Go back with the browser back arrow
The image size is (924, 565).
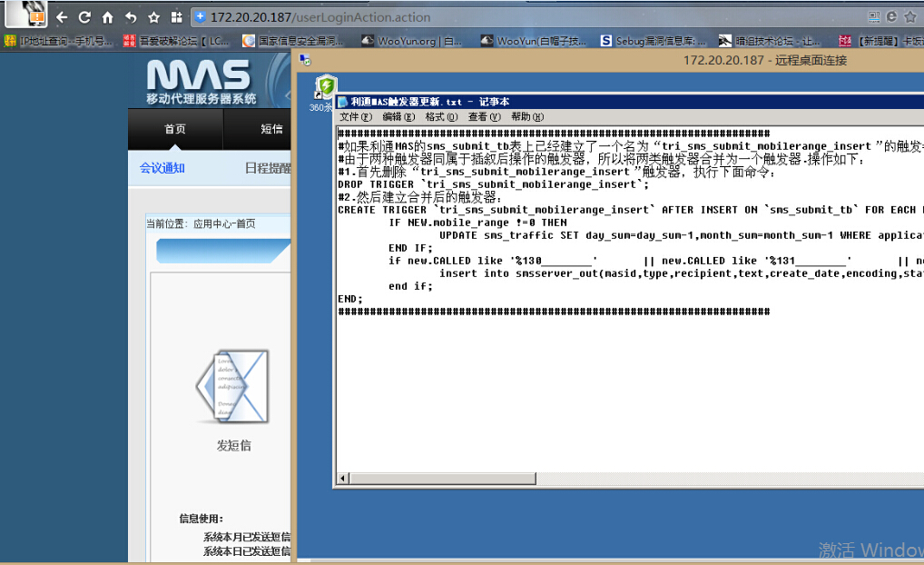coord(62,17)
